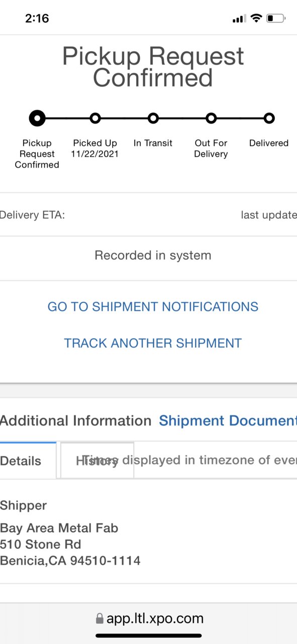
Task: Click the Bay Area Metal Fab shipper name
Action: click(59, 528)
